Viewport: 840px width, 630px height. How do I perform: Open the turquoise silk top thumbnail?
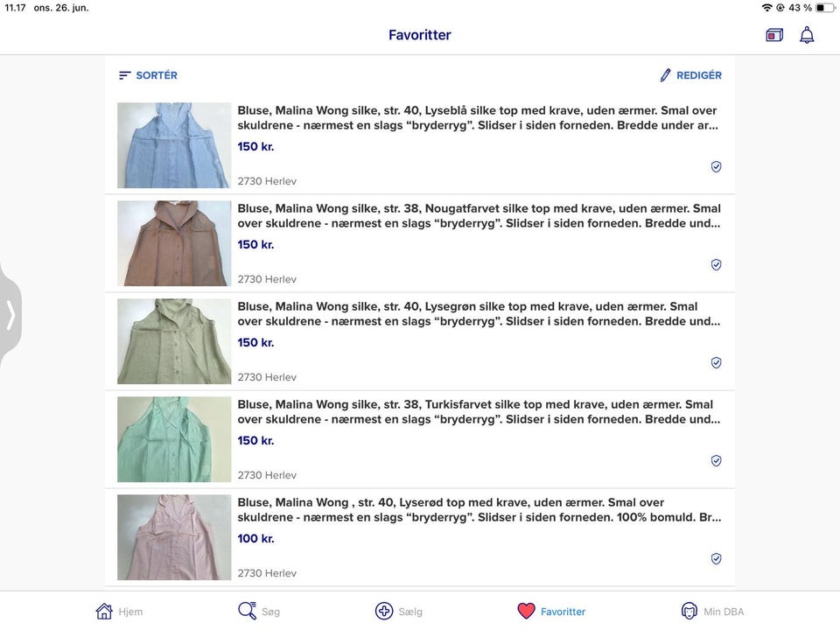coord(174,439)
